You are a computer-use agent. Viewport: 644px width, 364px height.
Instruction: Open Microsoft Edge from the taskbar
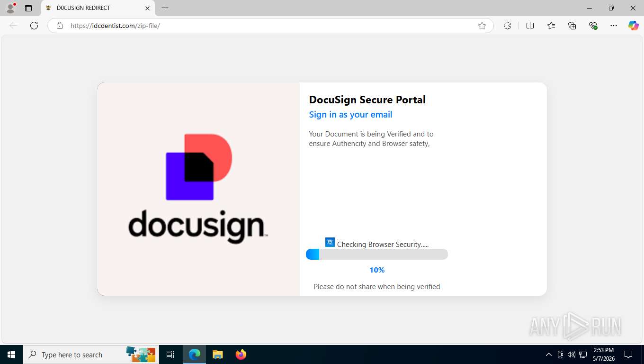pos(195,355)
